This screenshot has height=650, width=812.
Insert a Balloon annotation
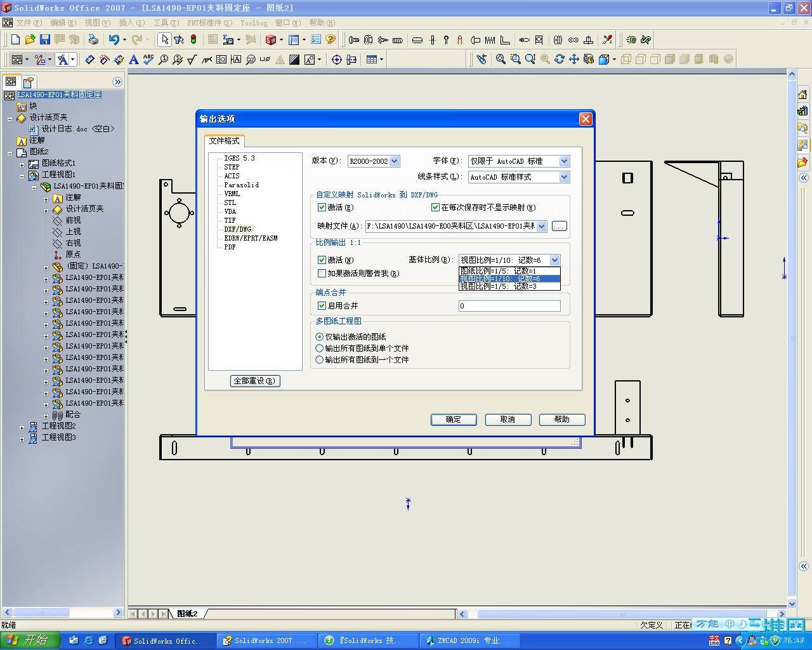click(x=163, y=60)
